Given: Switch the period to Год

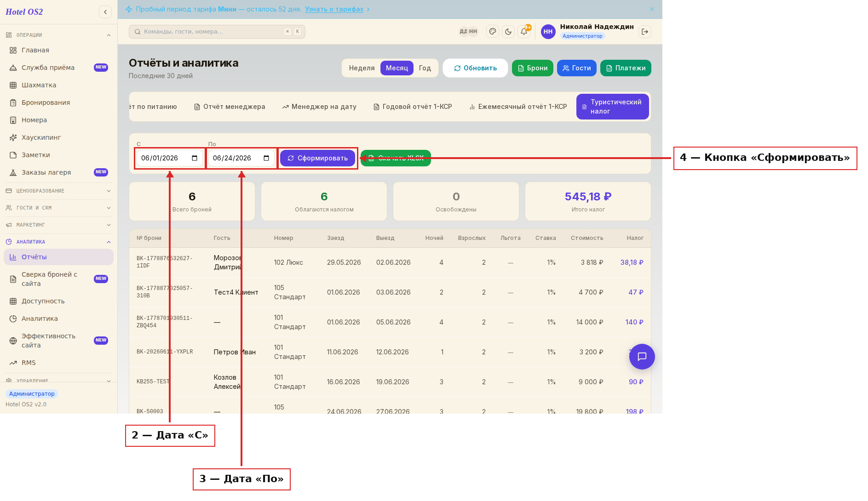Looking at the screenshot, I should coord(425,68).
